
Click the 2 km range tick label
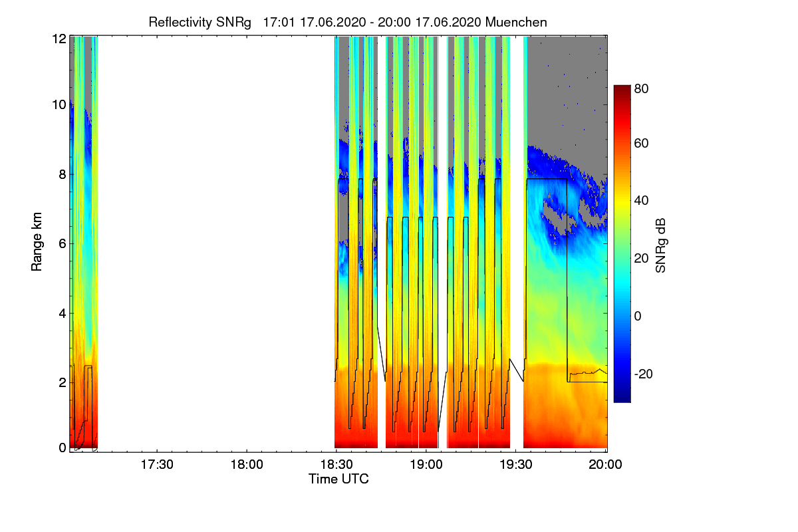[63, 382]
